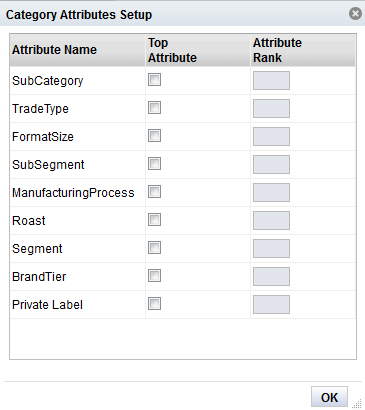Grab the dialog resize handle corner
The width and height of the screenshot is (365, 410).
pos(357,404)
